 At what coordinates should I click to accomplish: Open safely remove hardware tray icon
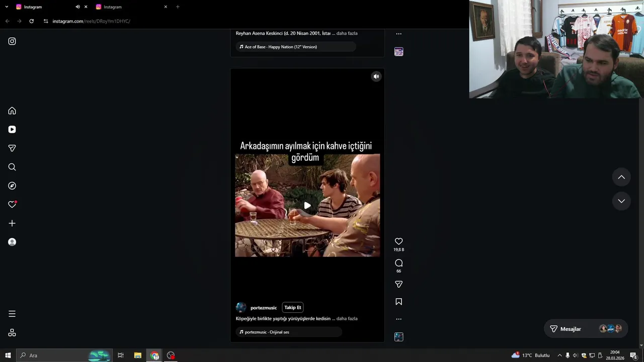pos(600,355)
